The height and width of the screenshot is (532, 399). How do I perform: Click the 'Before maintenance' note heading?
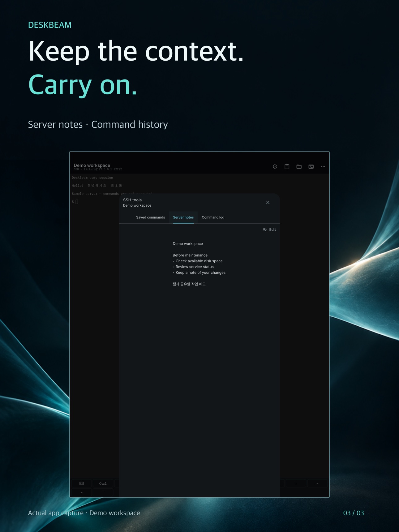click(190, 255)
